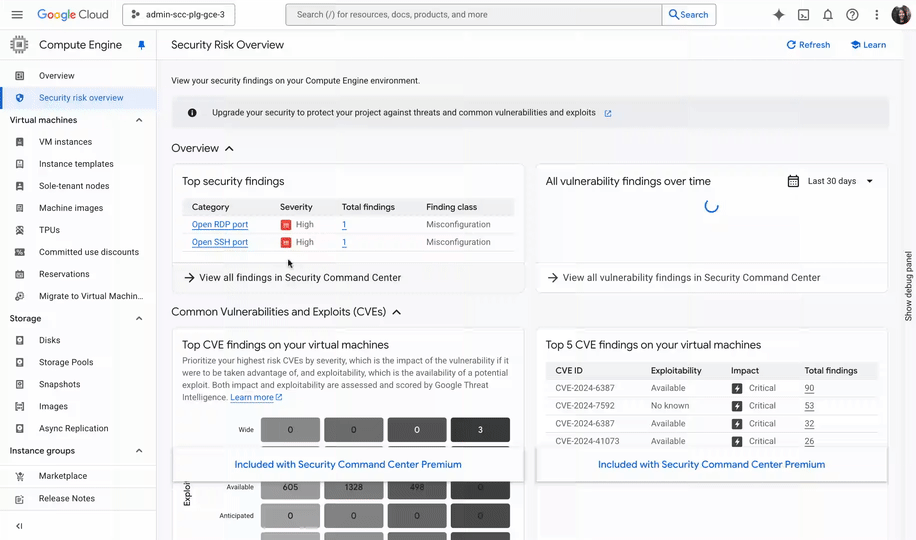This screenshot has height=540, width=916.
Task: Select Snapshots in the sidebar
Action: (x=59, y=385)
